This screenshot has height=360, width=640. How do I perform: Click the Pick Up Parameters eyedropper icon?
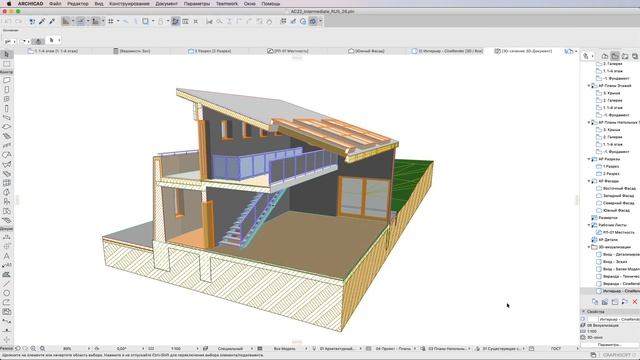click(x=42, y=21)
